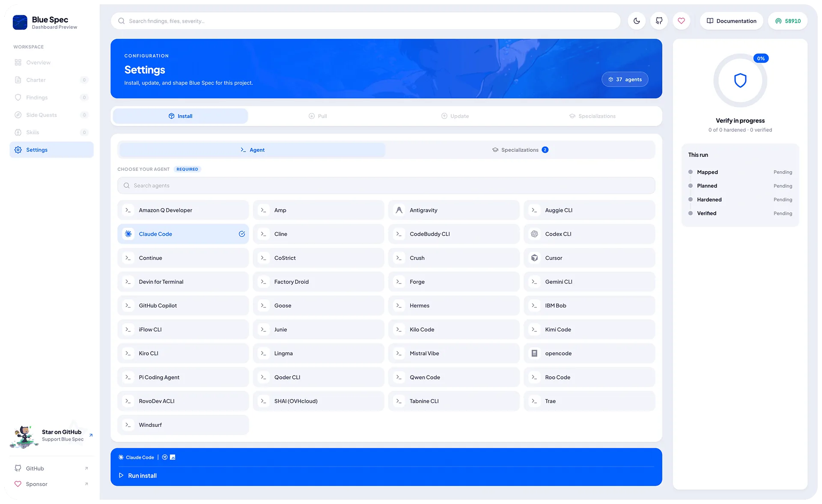Select Qwen Code agent
The width and height of the screenshot is (822, 504).
tap(454, 377)
